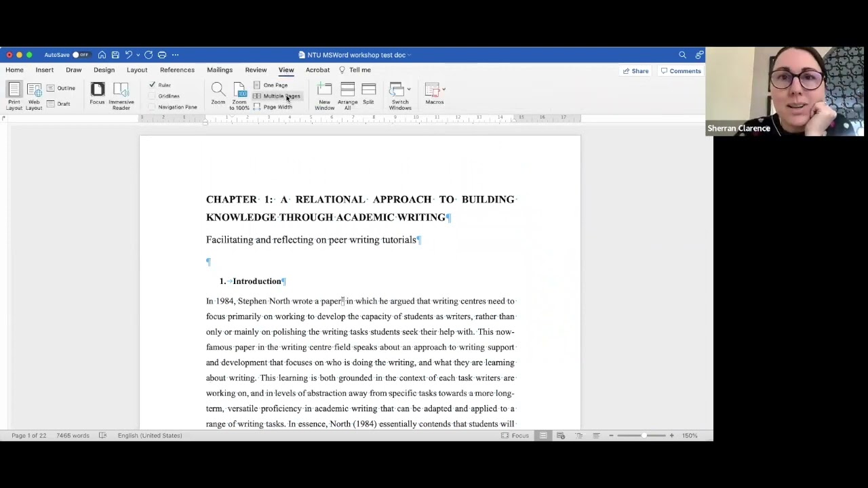Image resolution: width=868 pixels, height=488 pixels.
Task: Switch to Web Layout view
Action: (x=34, y=96)
